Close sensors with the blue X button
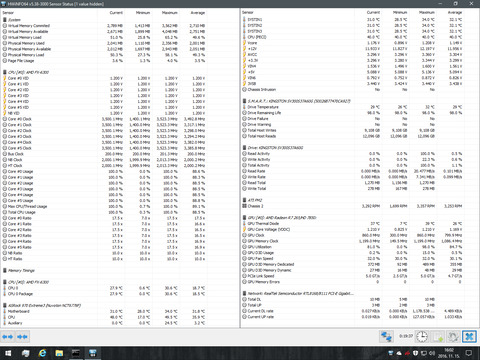 pyautogui.click(x=469, y=336)
